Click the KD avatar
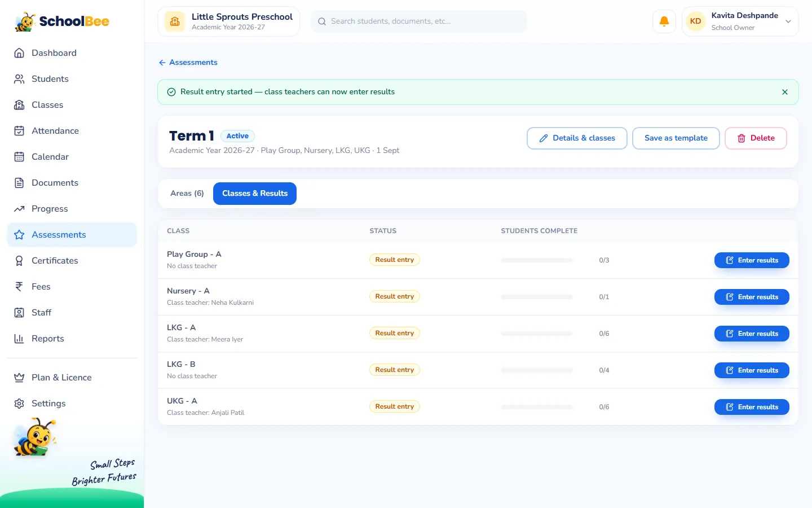Screen dimensions: 812x508 [696, 21]
